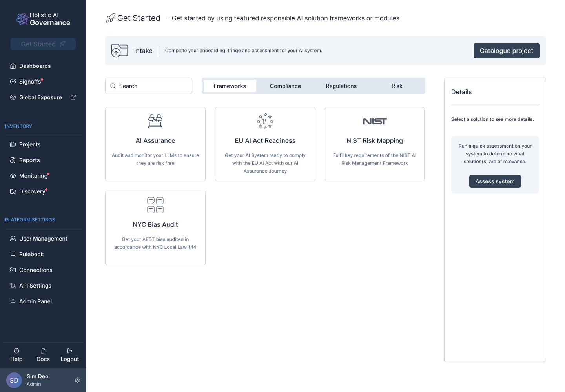
Task: Open Dashboards from the sidebar
Action: [x=35, y=66]
